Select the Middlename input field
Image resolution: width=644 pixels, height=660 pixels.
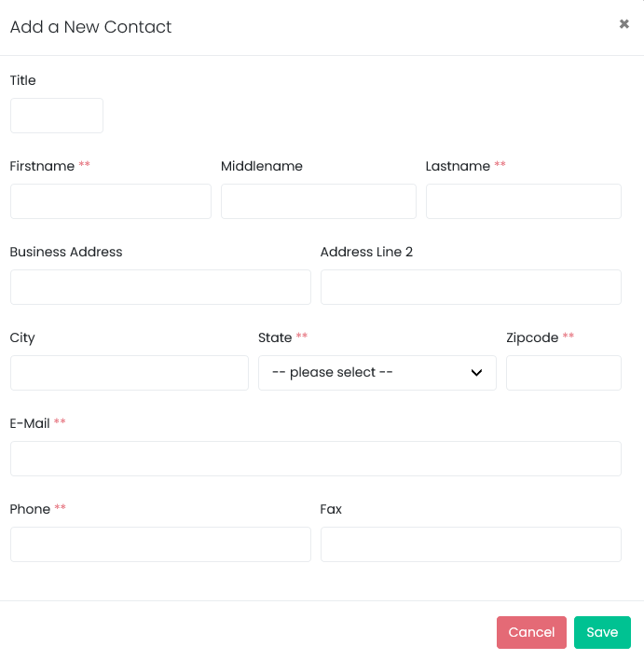click(x=319, y=201)
